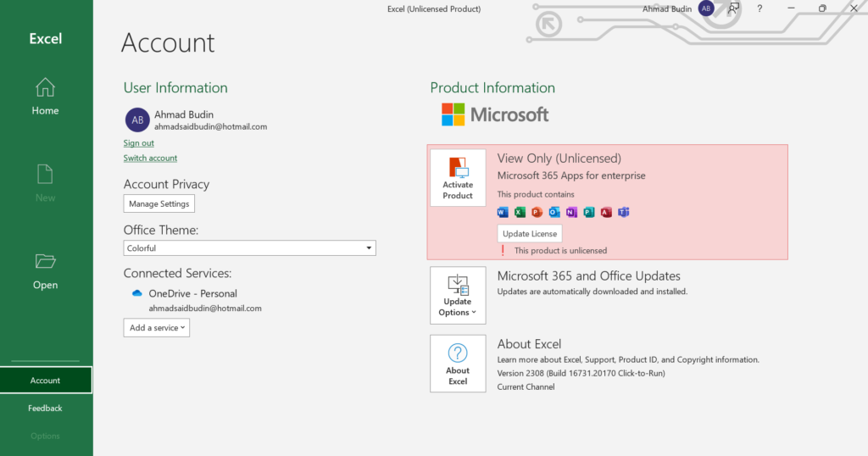
Task: Click the Activate Product button
Action: coord(458,178)
